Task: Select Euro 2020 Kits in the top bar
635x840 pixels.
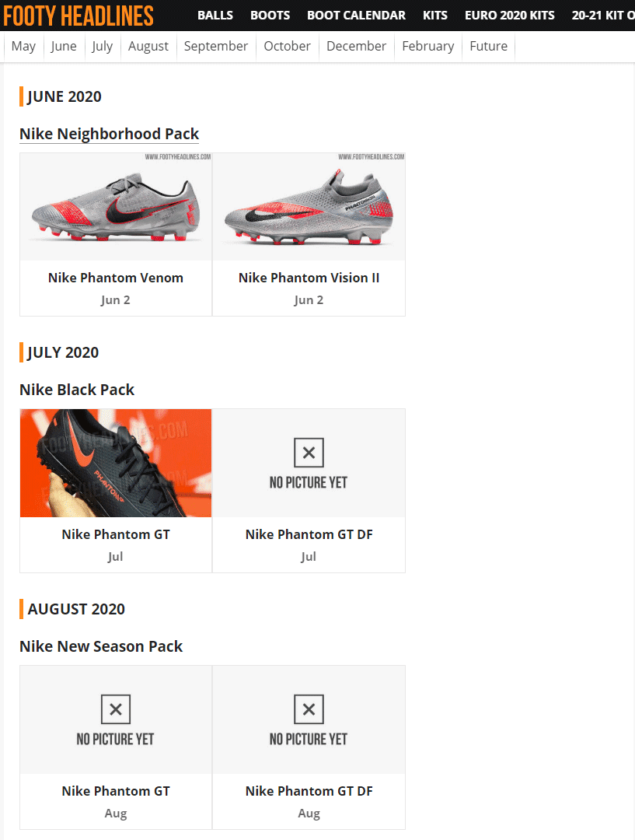Action: (510, 15)
